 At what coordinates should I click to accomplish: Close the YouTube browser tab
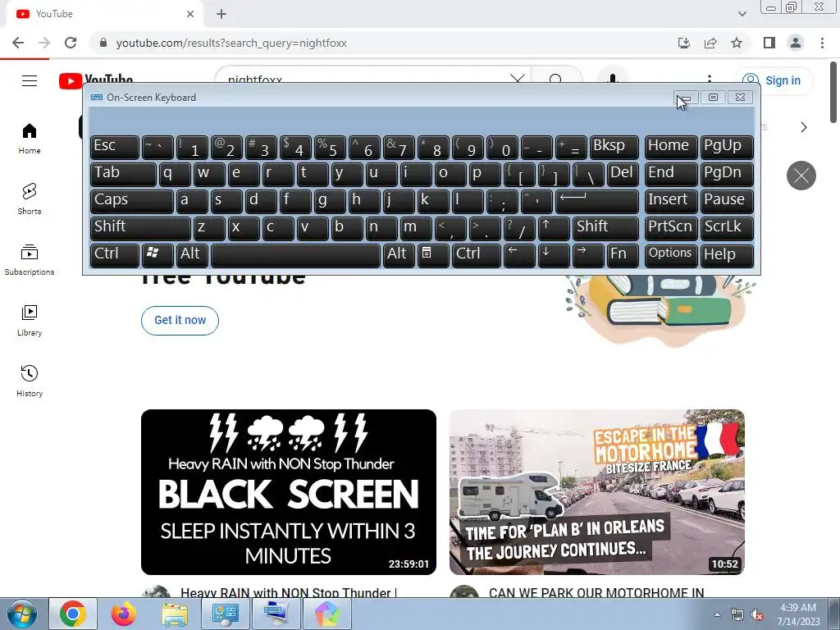click(190, 14)
